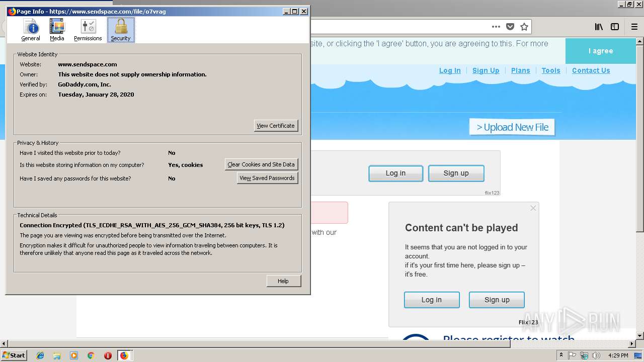Click Clear Cookies and Site Data
This screenshot has height=362, width=644.
tap(261, 164)
